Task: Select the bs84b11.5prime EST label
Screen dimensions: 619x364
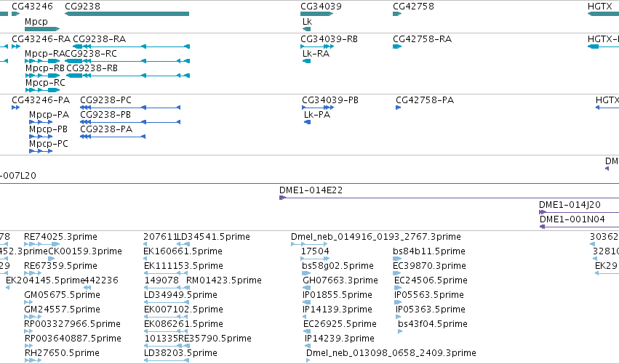Action: [428, 251]
